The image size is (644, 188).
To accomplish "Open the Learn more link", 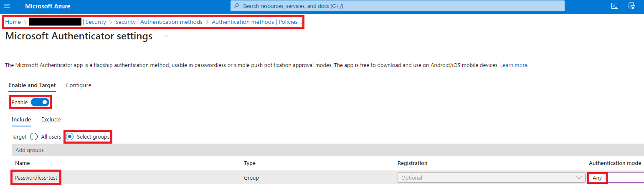I will pyautogui.click(x=514, y=65).
